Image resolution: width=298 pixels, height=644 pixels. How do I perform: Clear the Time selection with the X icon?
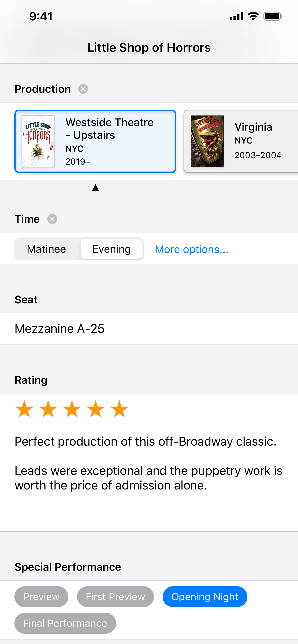[x=52, y=219]
